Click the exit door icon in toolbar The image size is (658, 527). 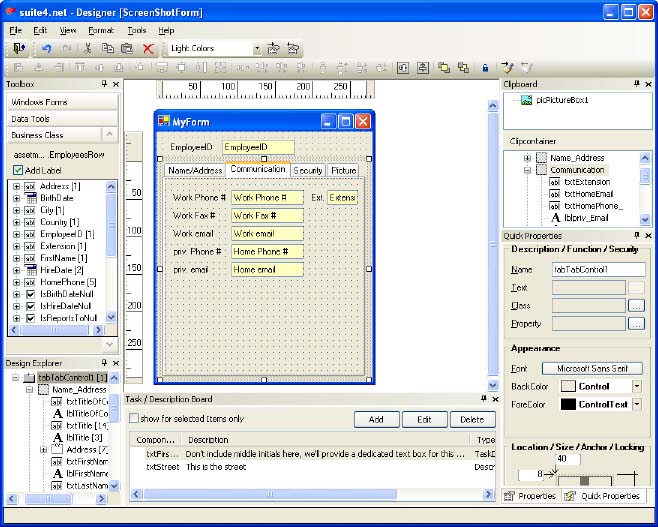(x=18, y=48)
